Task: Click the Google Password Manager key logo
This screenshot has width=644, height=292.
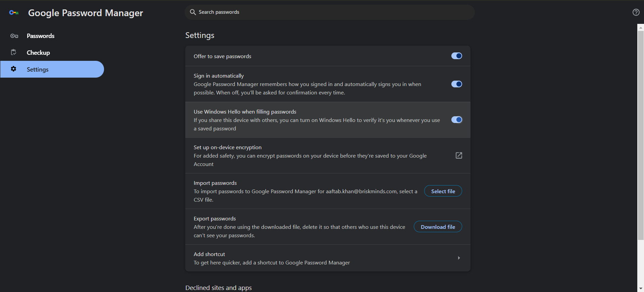Action: tap(14, 13)
